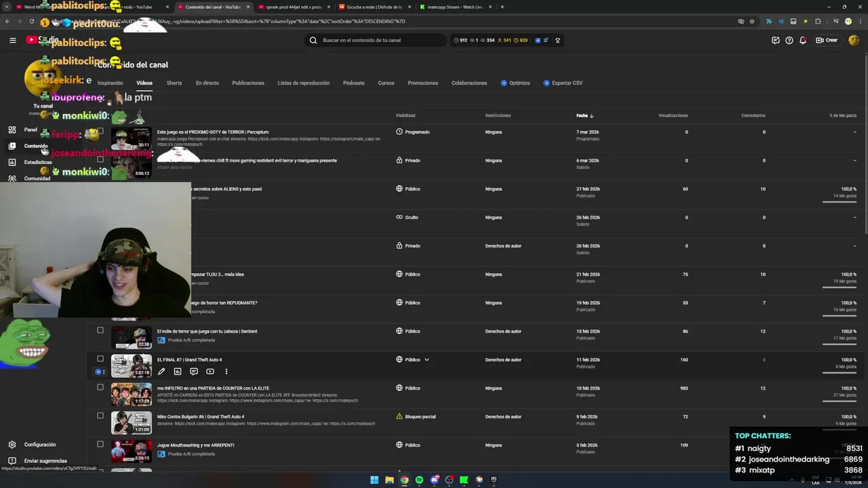Select checkbox for Jugue Mouthwashing video
This screenshot has width=868, height=488.
click(x=100, y=444)
